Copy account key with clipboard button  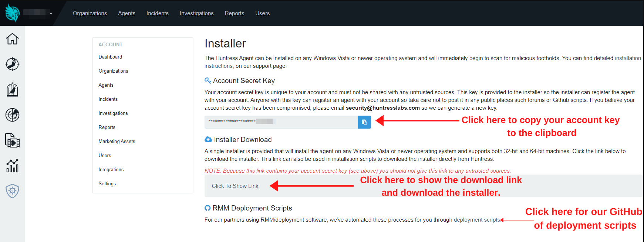tap(364, 122)
